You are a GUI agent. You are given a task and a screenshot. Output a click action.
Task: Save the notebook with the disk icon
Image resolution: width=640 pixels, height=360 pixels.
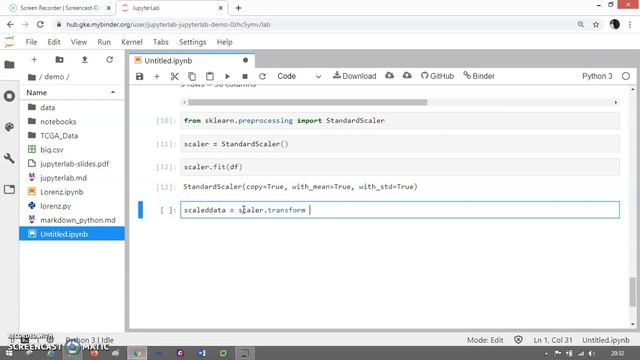point(140,76)
